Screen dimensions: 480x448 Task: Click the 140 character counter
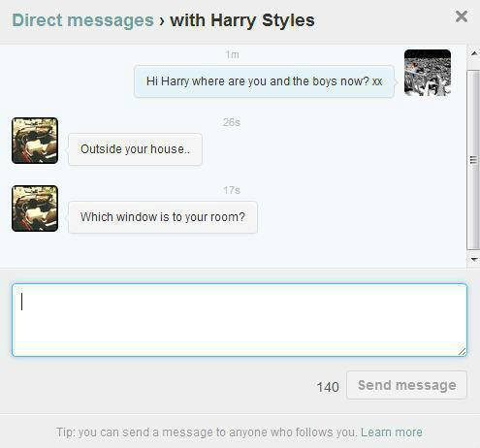click(x=328, y=387)
